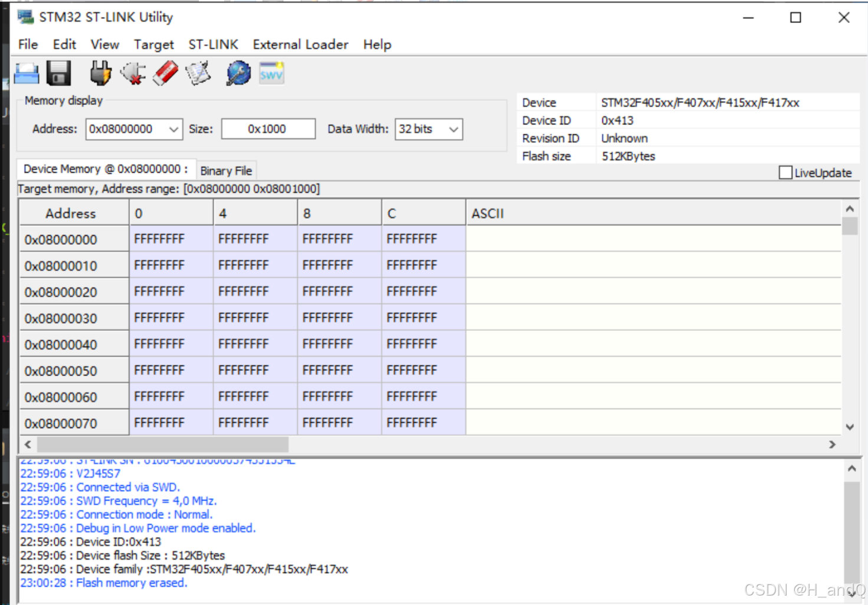The image size is (868, 605).
Task: Click the Device value STM32F405xx/F407xx
Action: click(x=700, y=103)
